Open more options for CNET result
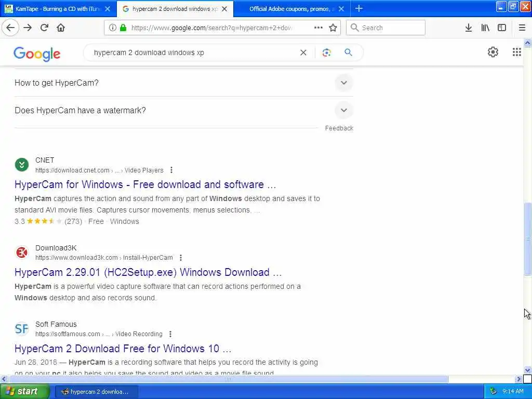532x399 pixels. pos(171,170)
